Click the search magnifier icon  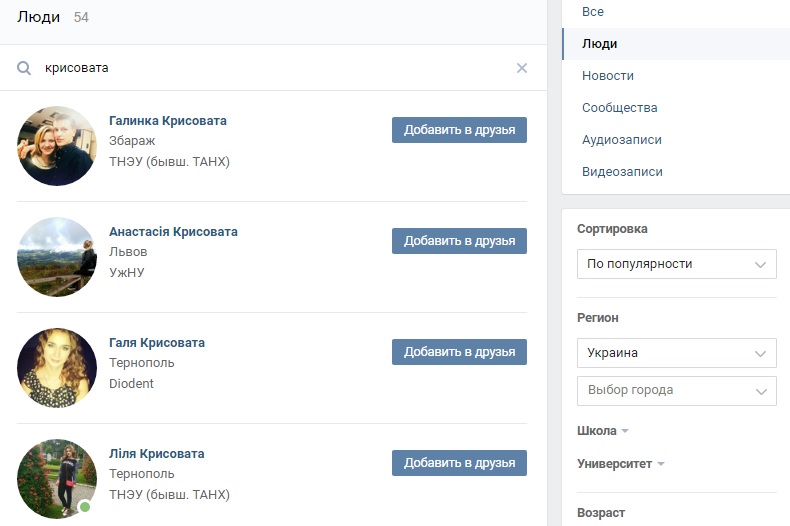pyautogui.click(x=24, y=68)
